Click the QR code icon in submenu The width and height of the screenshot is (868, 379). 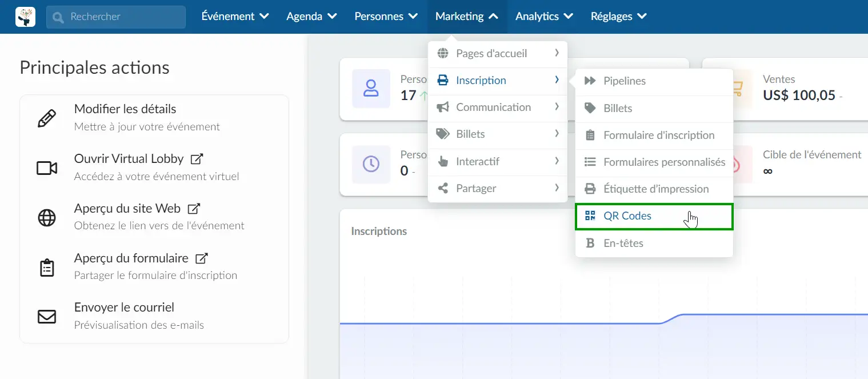tap(590, 216)
